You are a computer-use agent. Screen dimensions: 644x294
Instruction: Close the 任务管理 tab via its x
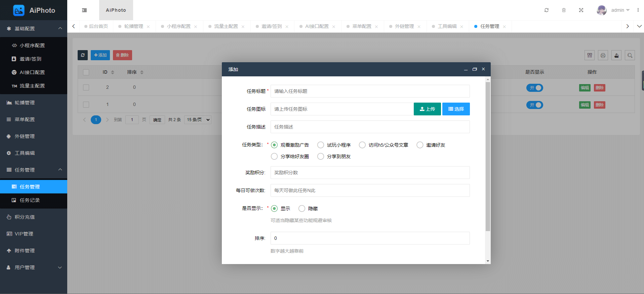tap(504, 27)
